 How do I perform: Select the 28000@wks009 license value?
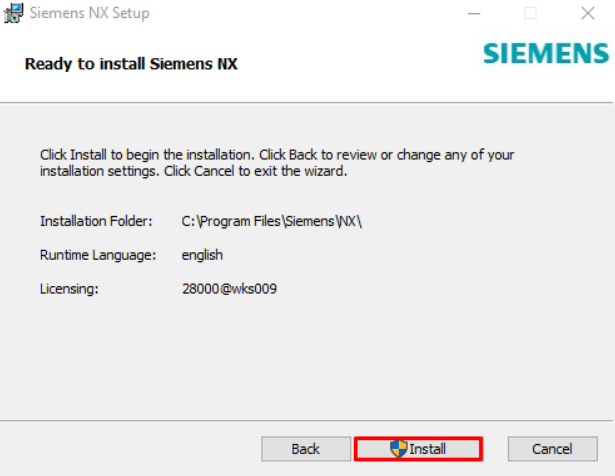[229, 289]
